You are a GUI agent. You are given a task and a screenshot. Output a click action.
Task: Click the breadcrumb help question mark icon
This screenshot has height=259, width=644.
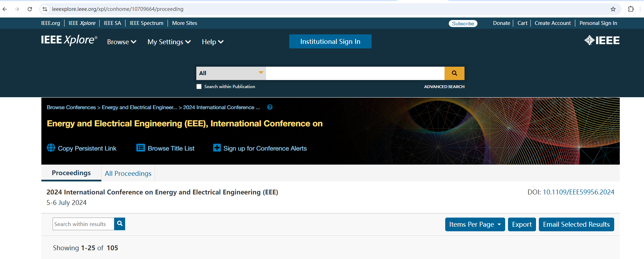270,107
